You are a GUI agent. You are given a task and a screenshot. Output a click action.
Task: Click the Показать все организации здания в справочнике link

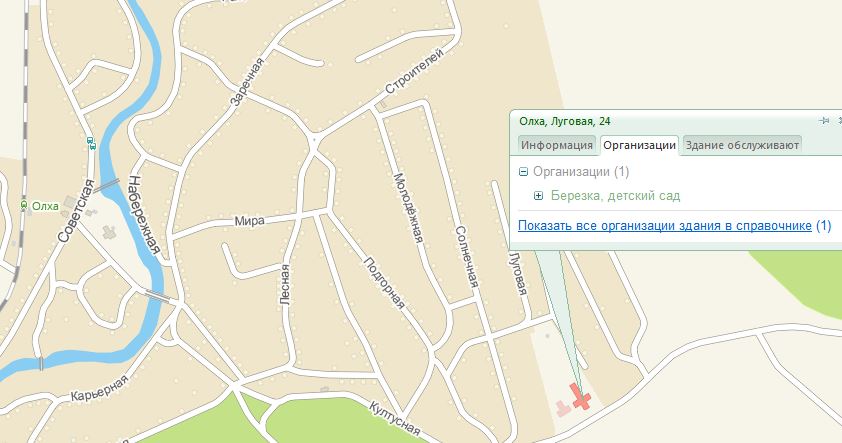click(664, 226)
